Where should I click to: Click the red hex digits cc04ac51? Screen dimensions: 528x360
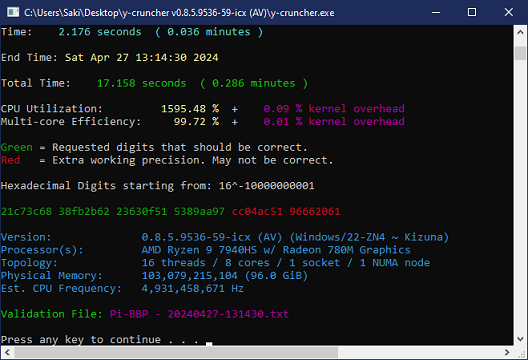tap(257, 211)
